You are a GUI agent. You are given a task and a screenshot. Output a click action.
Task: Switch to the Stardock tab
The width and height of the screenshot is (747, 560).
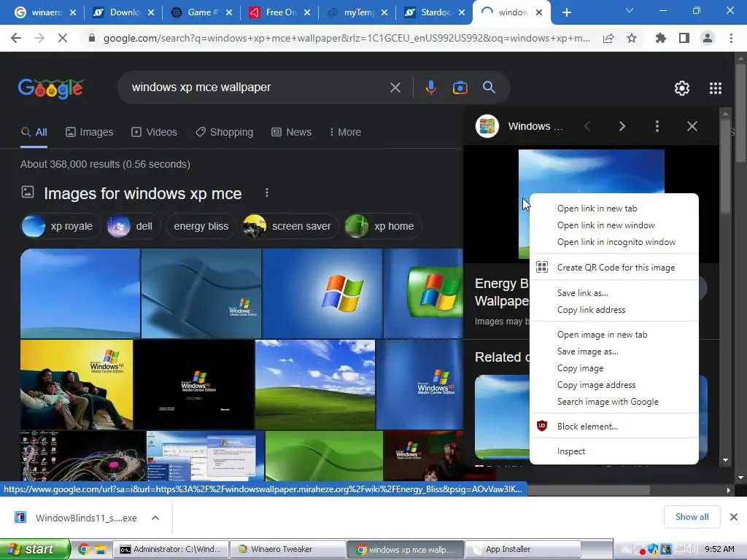tap(435, 12)
